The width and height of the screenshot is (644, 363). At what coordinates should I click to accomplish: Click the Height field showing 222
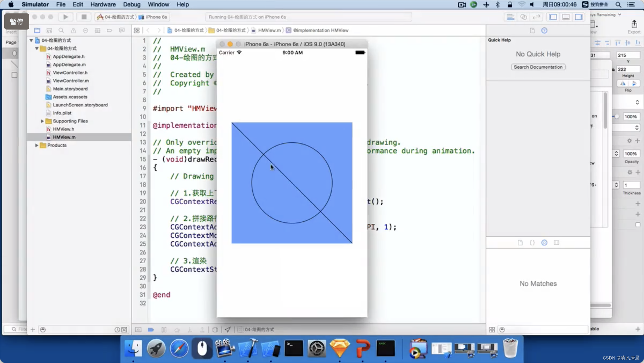[x=628, y=69]
